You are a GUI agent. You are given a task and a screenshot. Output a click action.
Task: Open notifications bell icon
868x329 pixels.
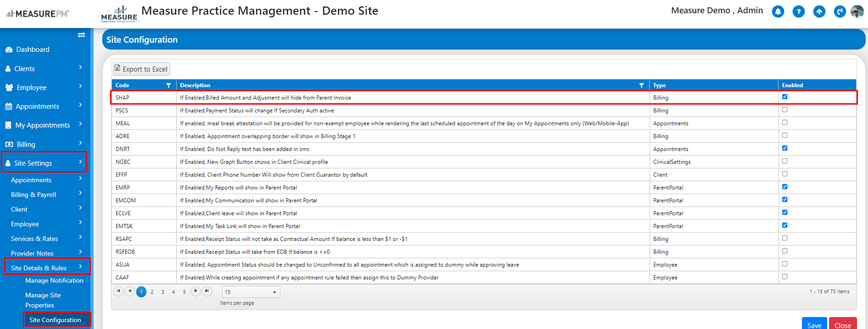tap(778, 11)
